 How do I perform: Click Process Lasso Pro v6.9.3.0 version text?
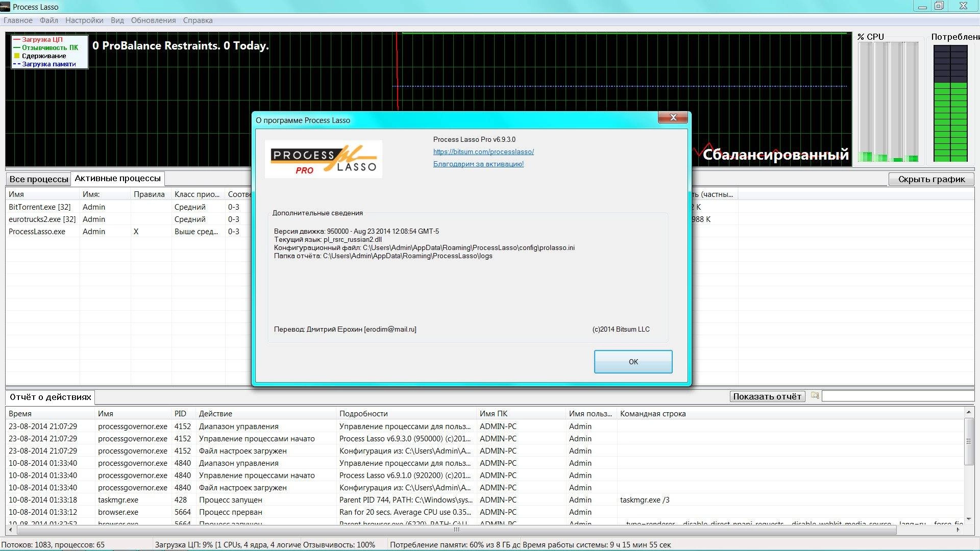click(x=474, y=139)
